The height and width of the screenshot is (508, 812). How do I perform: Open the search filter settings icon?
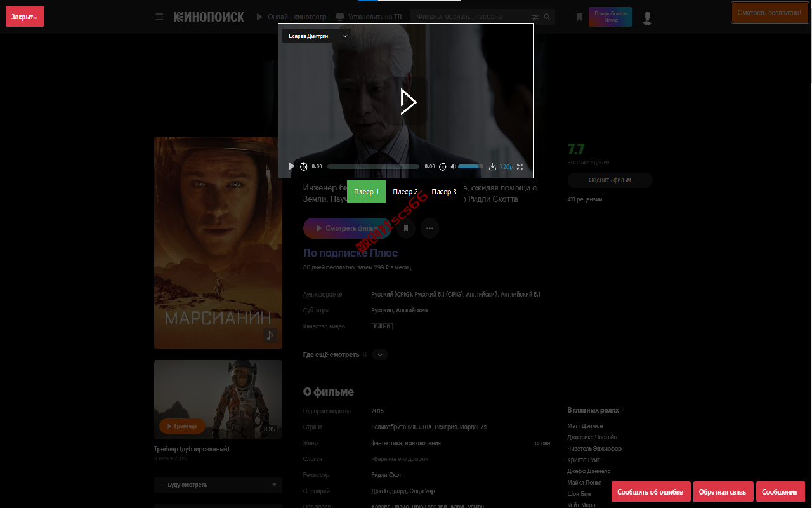(x=535, y=17)
